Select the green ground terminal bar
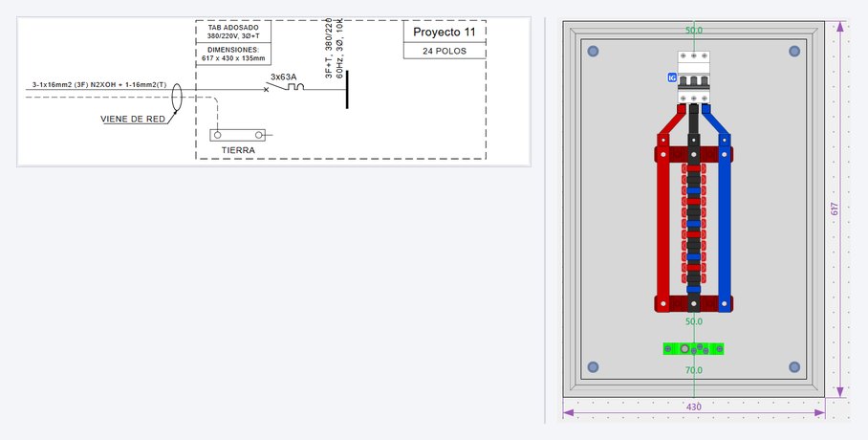868x440 pixels. [x=693, y=348]
